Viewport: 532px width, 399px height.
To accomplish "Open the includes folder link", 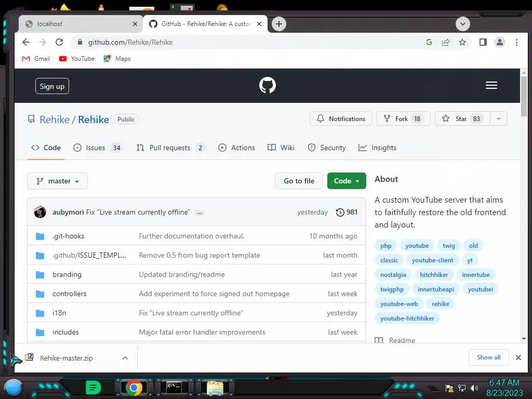I will click(x=65, y=332).
